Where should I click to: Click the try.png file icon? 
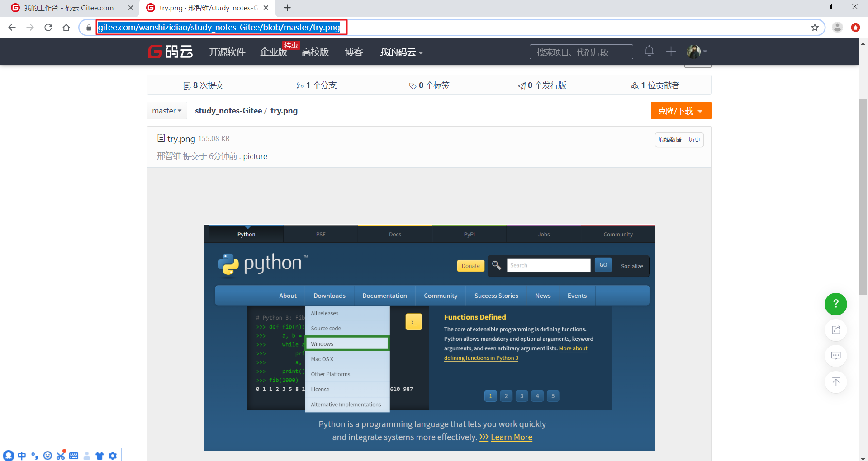point(161,138)
